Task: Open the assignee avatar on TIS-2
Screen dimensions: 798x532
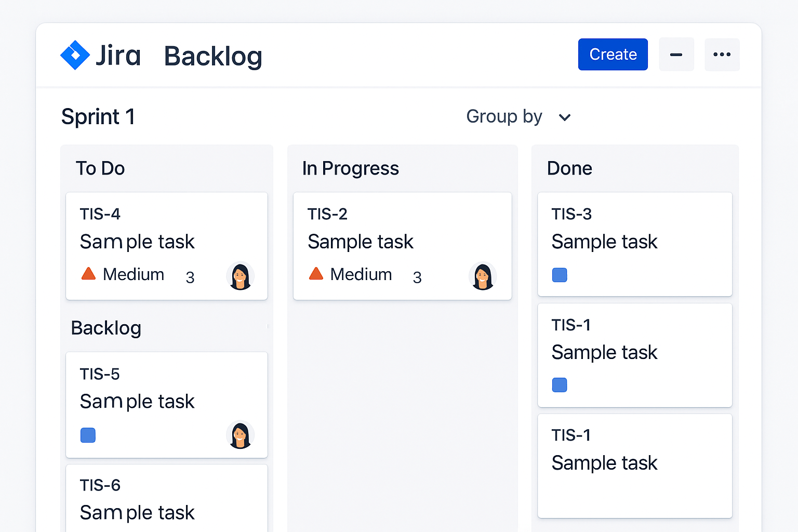Action: click(x=483, y=276)
